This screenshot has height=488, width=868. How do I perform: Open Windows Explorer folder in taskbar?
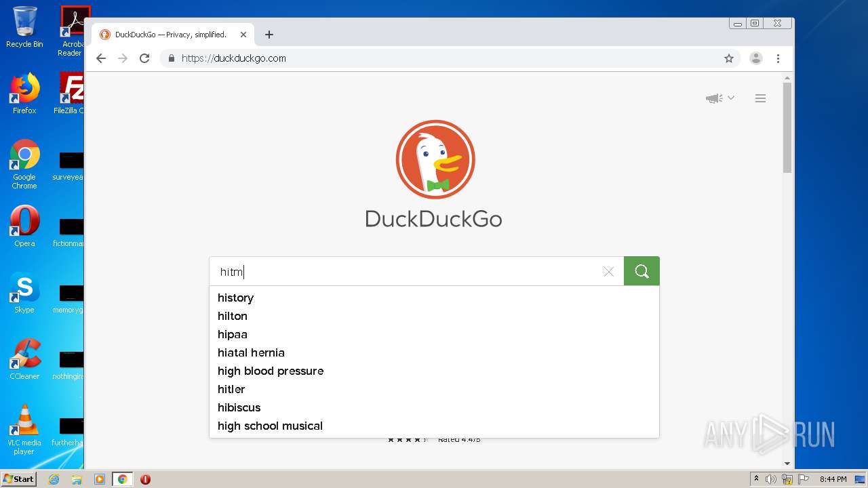[77, 479]
